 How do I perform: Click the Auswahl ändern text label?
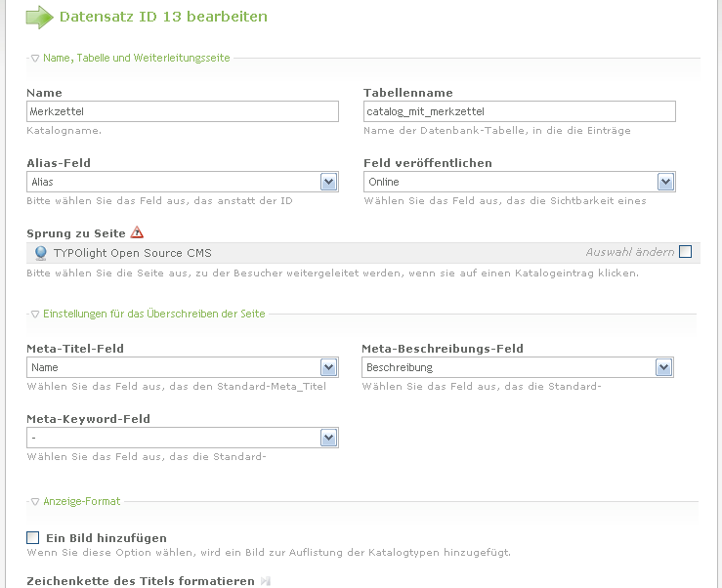(x=629, y=252)
